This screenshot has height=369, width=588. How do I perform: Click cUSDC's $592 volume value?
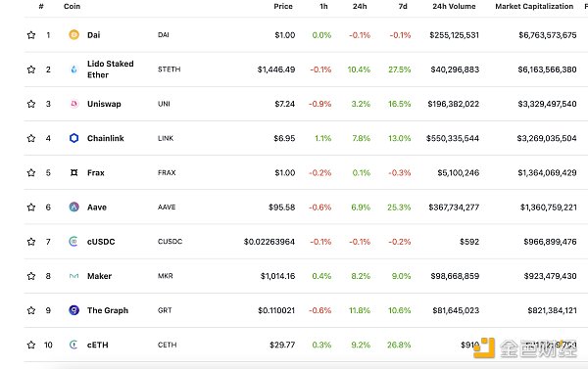coord(469,242)
